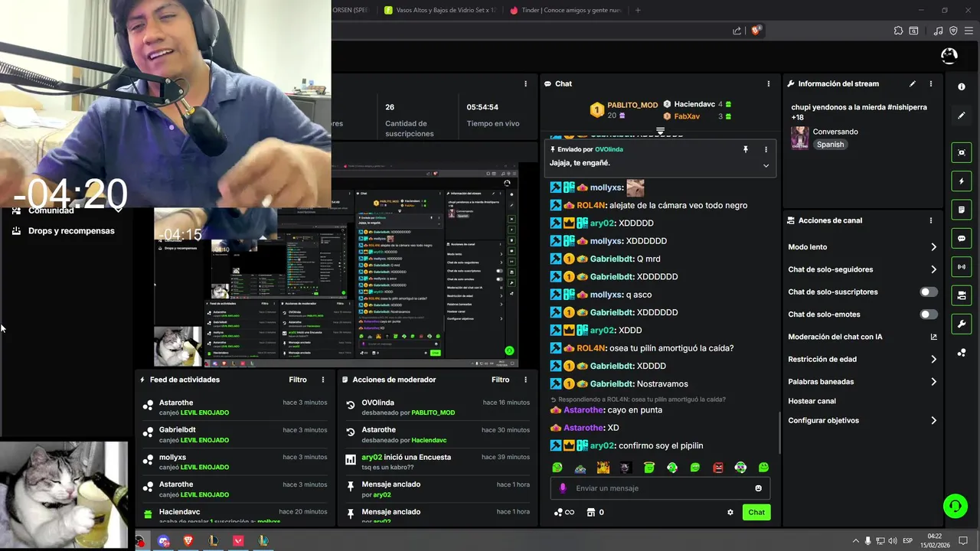Open Valorant icon in the taskbar
Image resolution: width=980 pixels, height=551 pixels.
(238, 540)
